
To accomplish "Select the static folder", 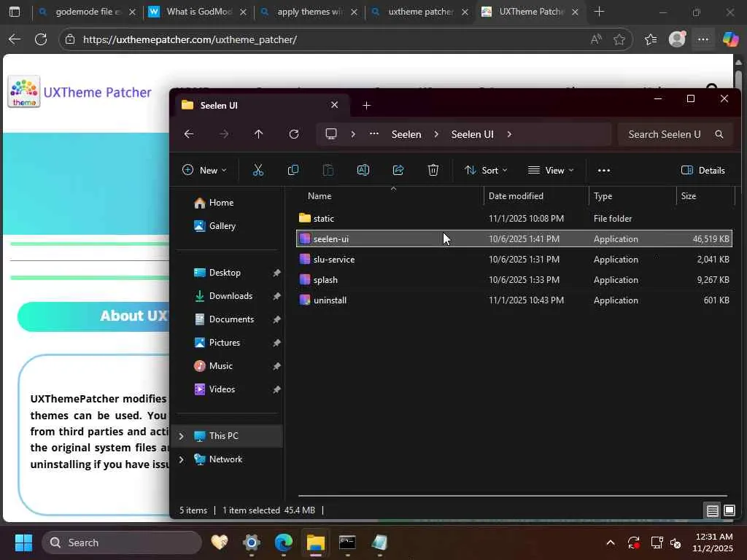I will pos(514,218).
